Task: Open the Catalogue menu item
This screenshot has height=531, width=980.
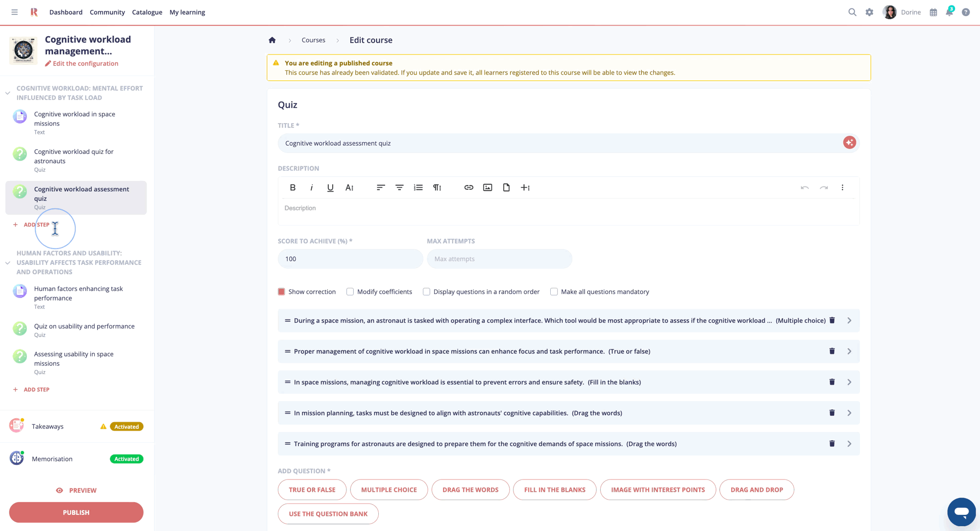Action: (147, 12)
